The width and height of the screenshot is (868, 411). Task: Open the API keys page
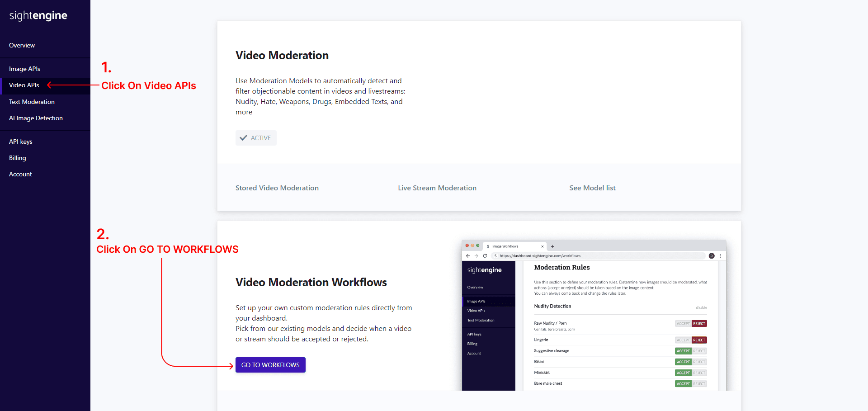click(x=21, y=142)
